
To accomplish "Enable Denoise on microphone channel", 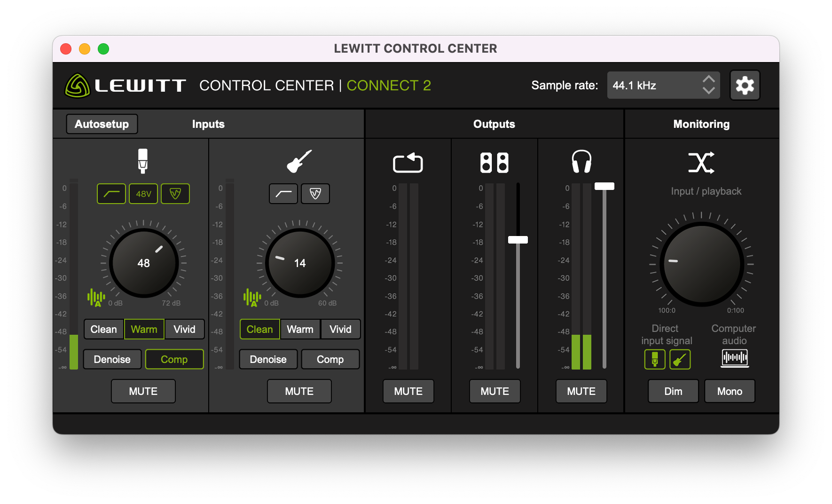I will coord(112,359).
